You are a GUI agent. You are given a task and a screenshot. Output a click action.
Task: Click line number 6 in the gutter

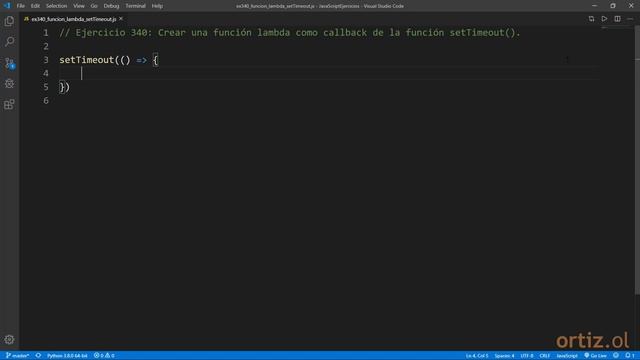46,100
